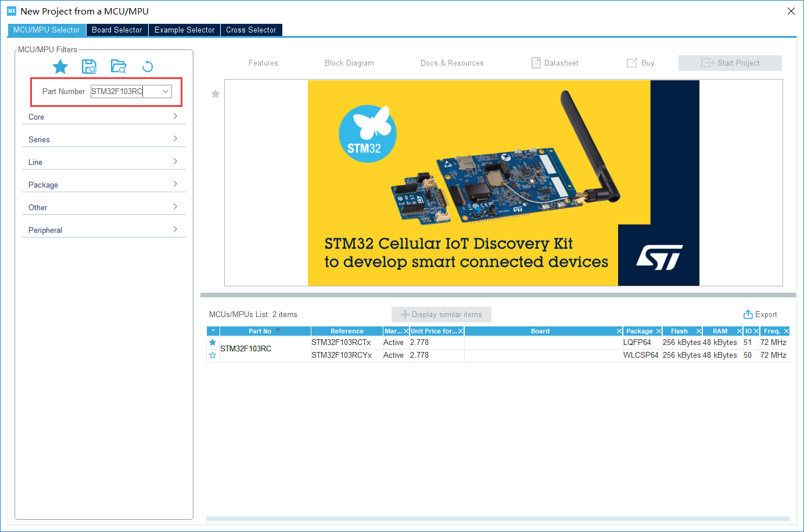Viewport: 804px width, 532px height.
Task: Save the current filter search
Action: pos(89,66)
